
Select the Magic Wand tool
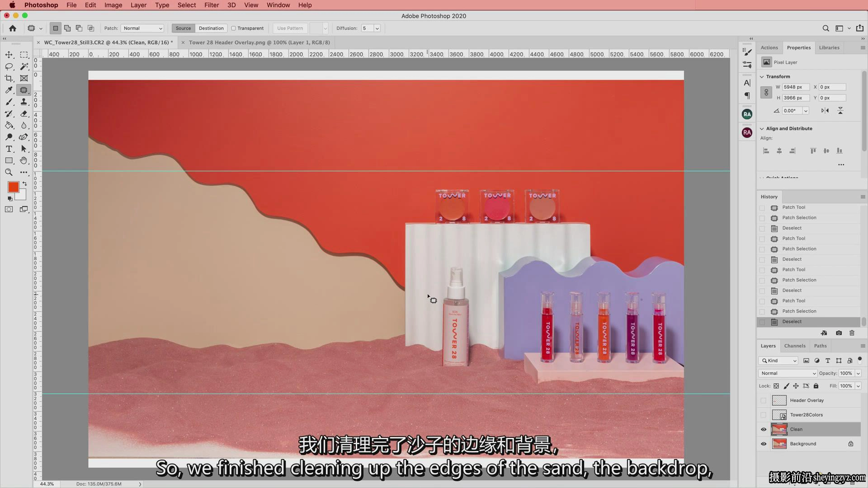click(x=24, y=66)
